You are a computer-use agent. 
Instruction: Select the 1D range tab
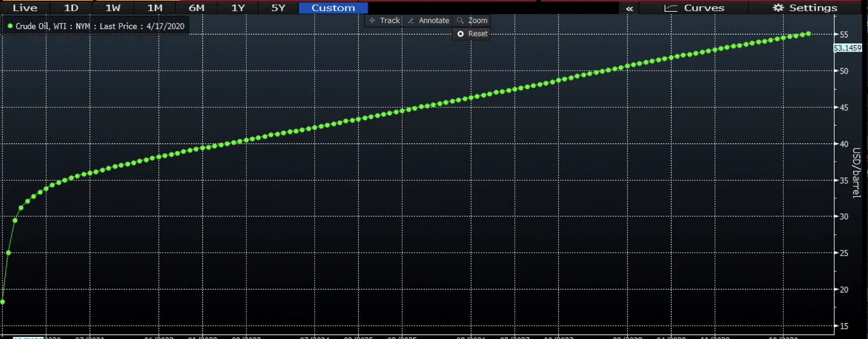point(71,8)
